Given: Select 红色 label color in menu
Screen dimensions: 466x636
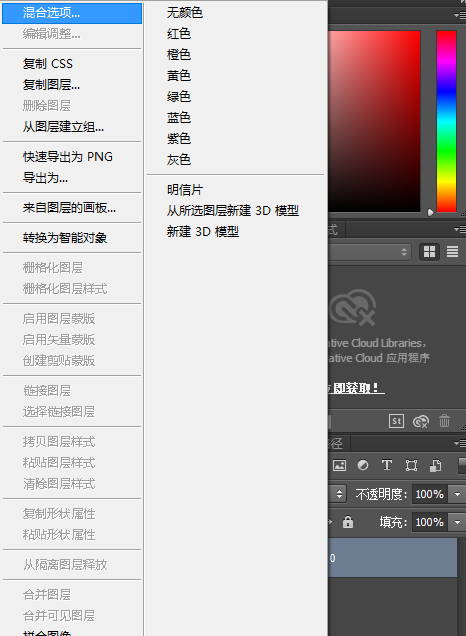Looking at the screenshot, I should (x=179, y=34).
